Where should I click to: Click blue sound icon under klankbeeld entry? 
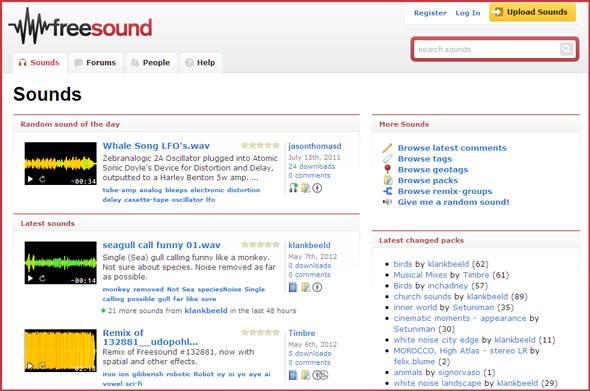coord(293,287)
